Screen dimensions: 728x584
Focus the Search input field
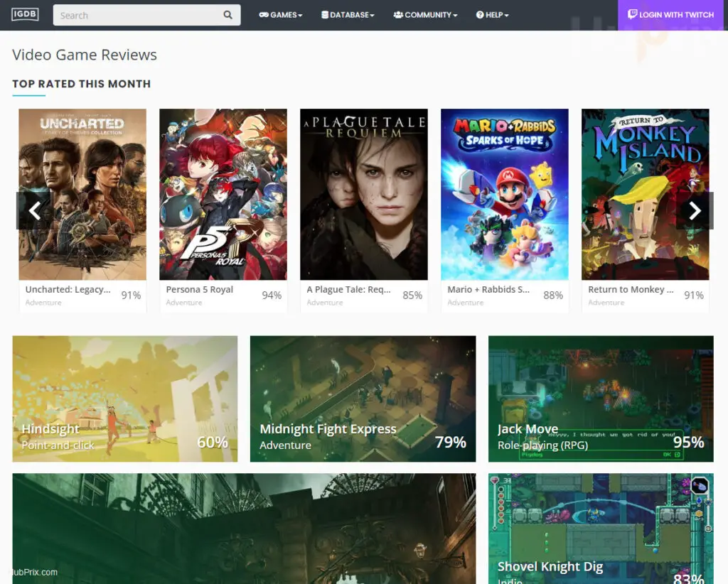(146, 15)
